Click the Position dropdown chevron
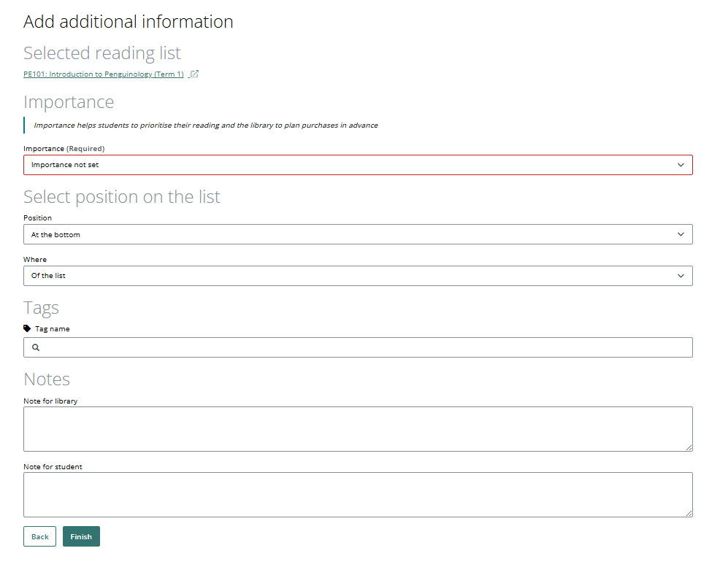Screen dimensions: 728x567 pos(682,234)
